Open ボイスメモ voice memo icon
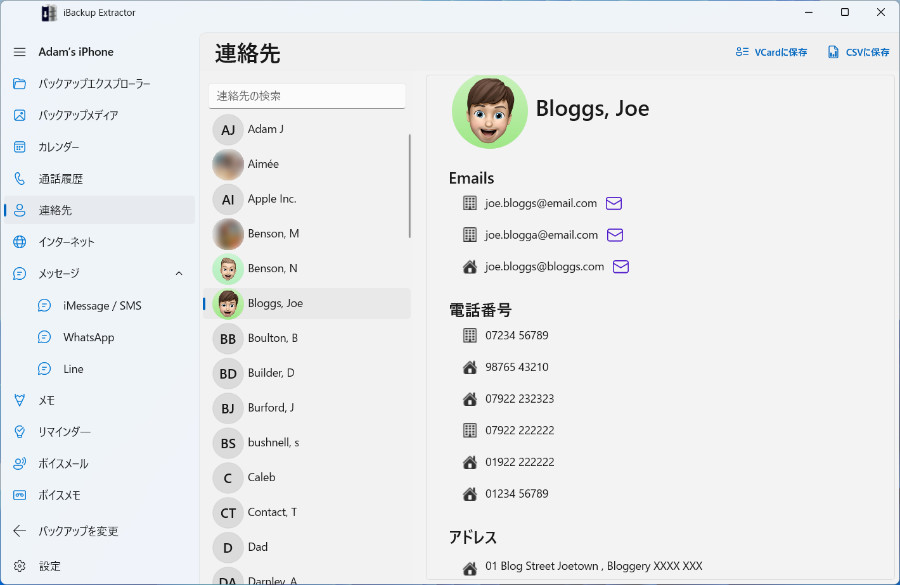Screen dimensions: 900x585 20,495
